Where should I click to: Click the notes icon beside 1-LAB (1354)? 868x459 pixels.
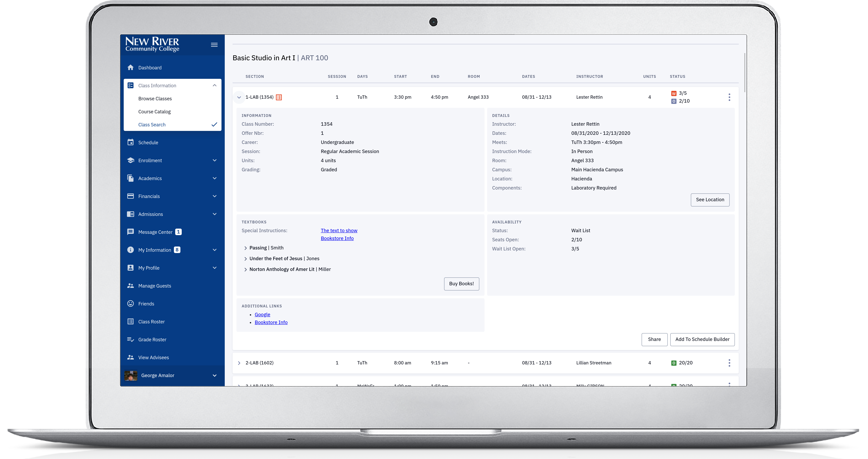(279, 97)
